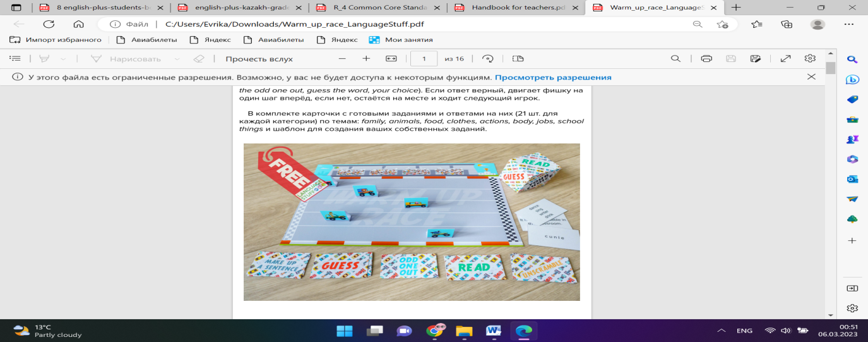Print the PDF document
Image resolution: width=868 pixels, height=342 pixels.
coord(706,58)
